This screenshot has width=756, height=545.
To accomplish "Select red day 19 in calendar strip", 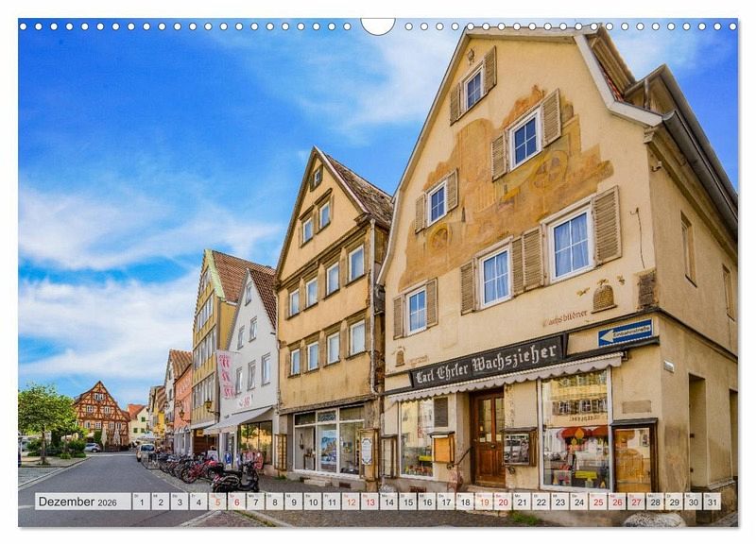I will tap(484, 502).
